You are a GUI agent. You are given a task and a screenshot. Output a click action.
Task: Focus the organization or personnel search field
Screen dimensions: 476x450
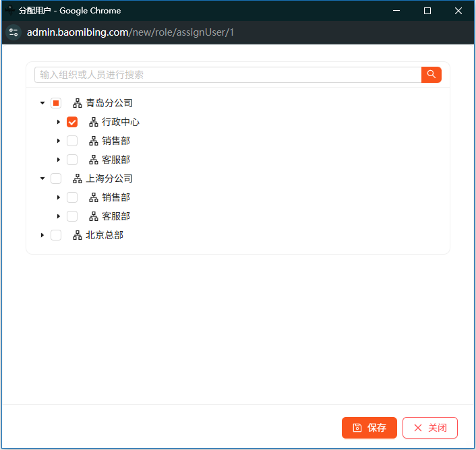pos(228,75)
